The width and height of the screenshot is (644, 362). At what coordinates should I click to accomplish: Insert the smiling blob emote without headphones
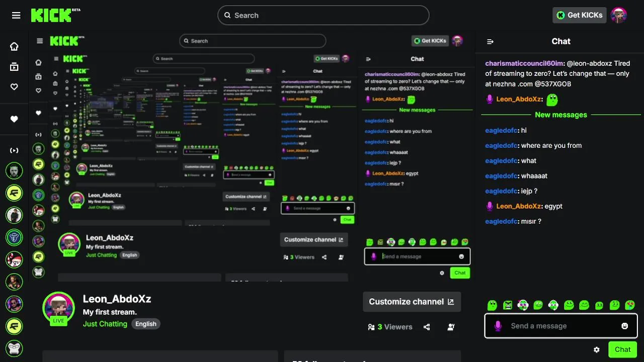[569, 305]
